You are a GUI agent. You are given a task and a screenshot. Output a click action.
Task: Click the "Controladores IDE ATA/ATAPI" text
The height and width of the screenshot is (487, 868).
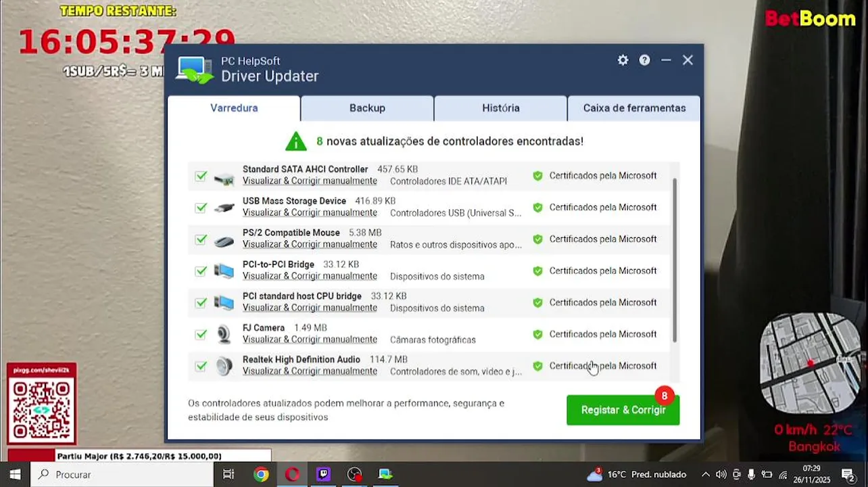(x=448, y=181)
